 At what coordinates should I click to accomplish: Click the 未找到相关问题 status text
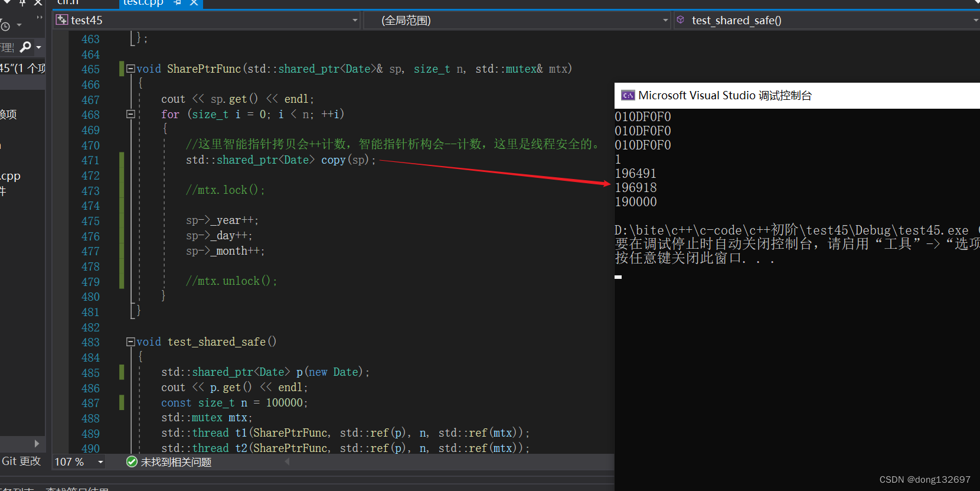pyautogui.click(x=176, y=462)
